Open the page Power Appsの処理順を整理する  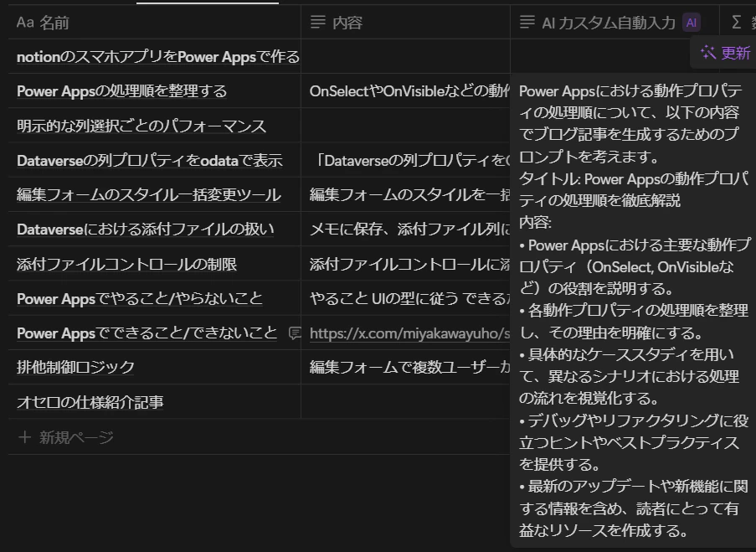121,91
